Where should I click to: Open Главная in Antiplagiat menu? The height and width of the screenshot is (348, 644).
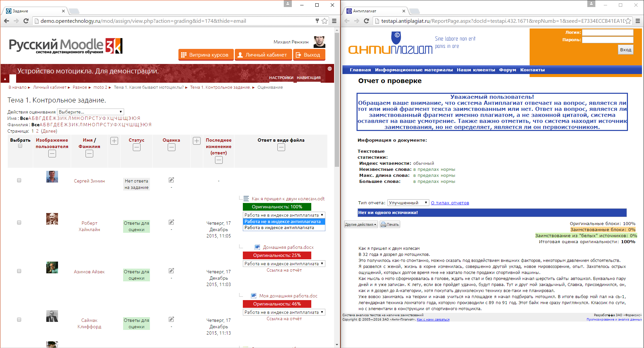(360, 70)
